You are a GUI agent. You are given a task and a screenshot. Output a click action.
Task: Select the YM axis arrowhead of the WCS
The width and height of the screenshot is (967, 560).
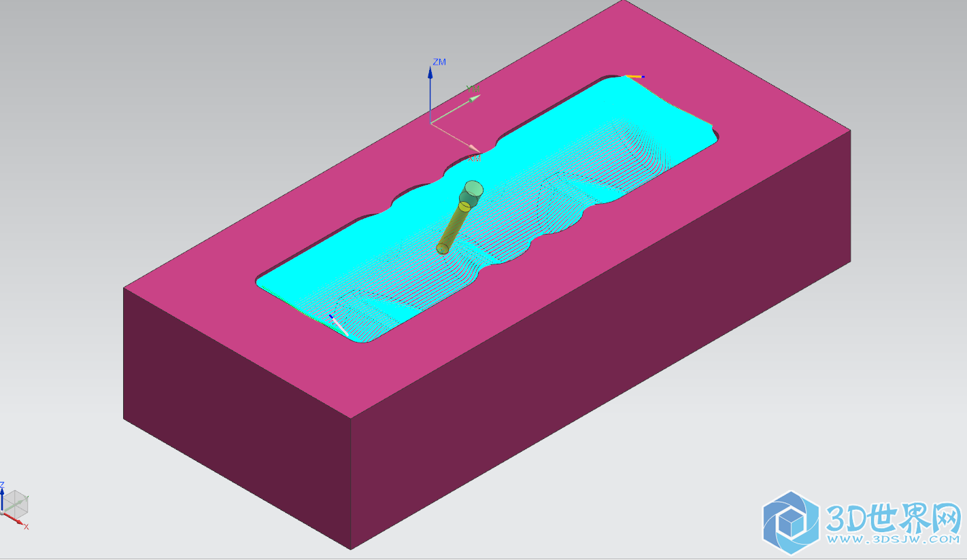point(473,99)
